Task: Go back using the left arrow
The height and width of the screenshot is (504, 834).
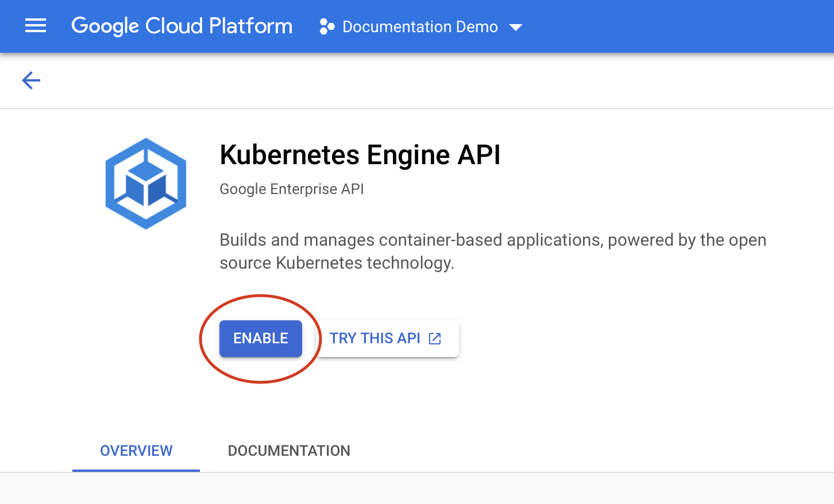Action: pos(31,80)
